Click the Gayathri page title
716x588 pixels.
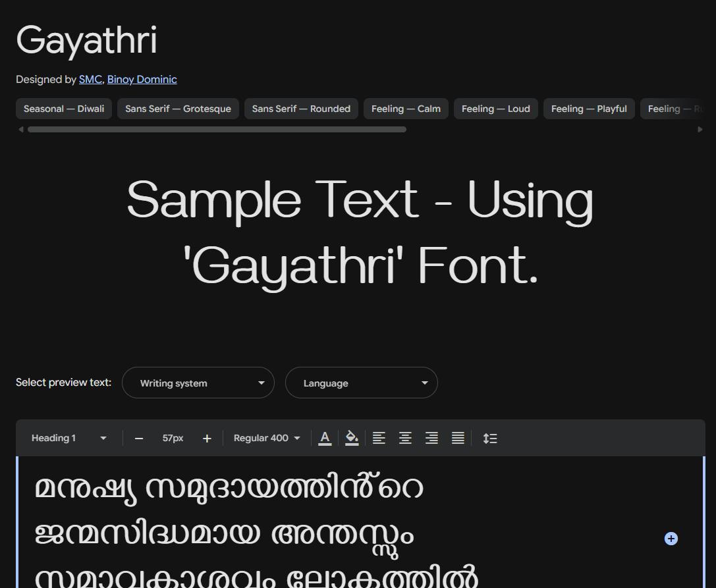click(x=87, y=41)
